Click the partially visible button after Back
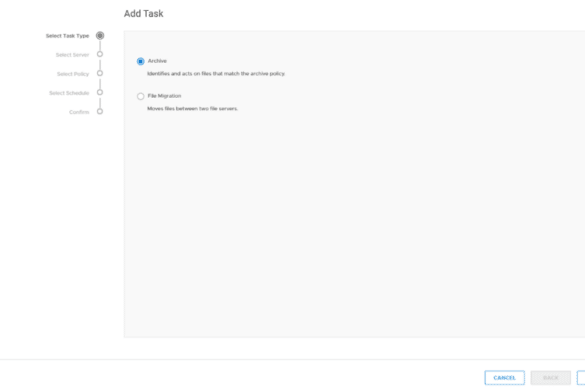 (x=581, y=378)
